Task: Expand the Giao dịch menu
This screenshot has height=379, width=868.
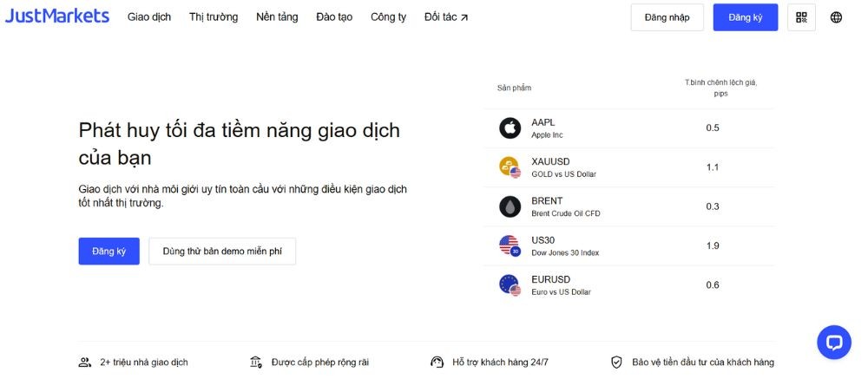Action: coord(149,17)
